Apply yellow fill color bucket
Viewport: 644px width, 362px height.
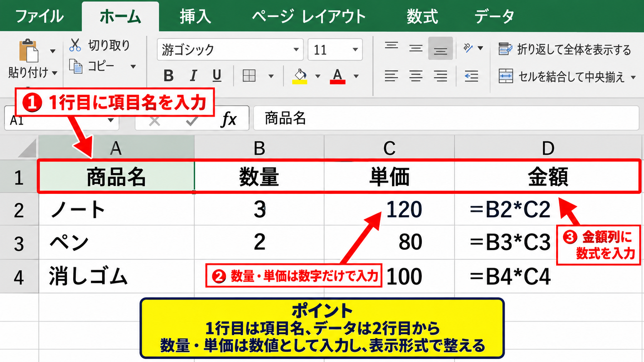pos(300,76)
